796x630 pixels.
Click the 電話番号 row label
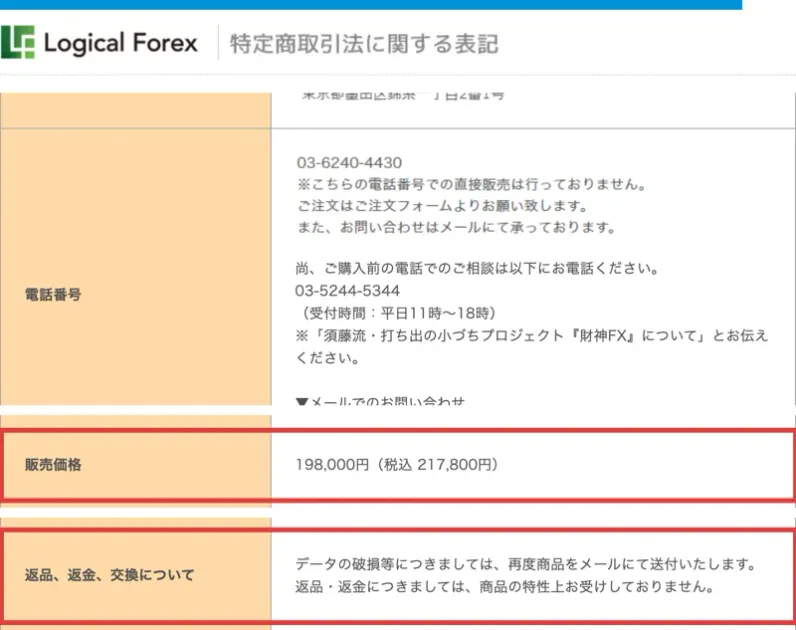53,294
